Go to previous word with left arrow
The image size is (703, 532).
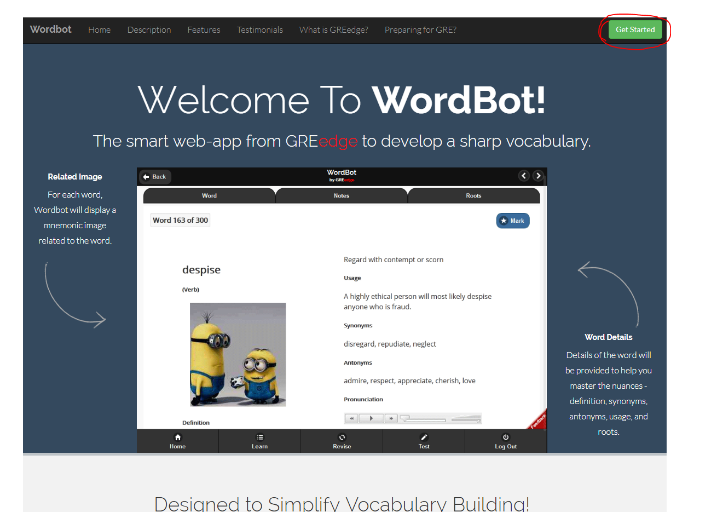tap(522, 176)
